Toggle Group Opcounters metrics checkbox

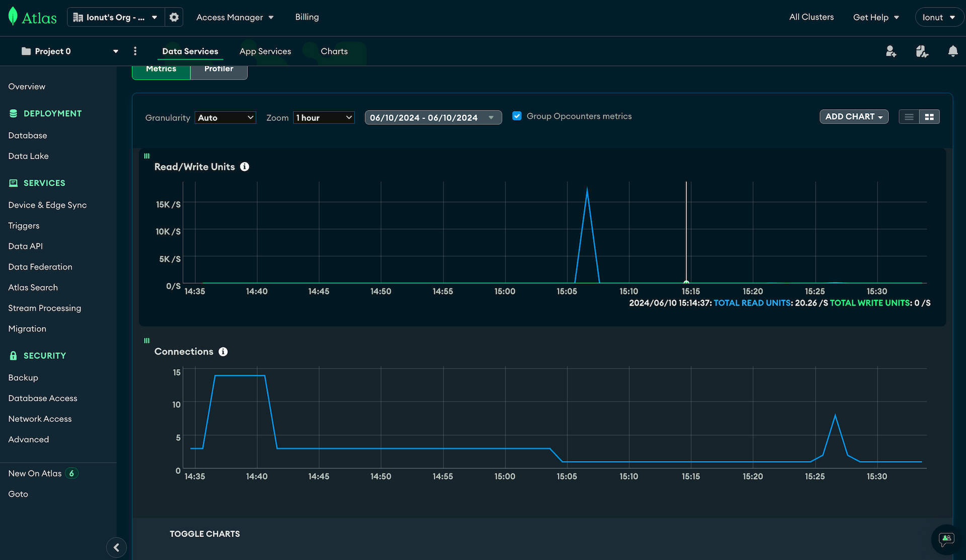pyautogui.click(x=517, y=116)
